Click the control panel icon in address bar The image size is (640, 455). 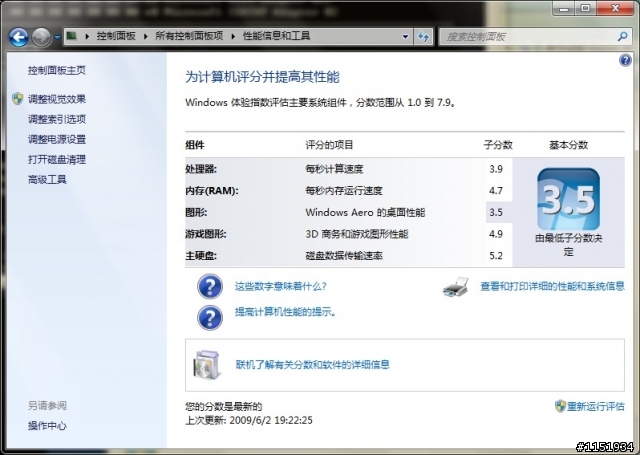(72, 36)
